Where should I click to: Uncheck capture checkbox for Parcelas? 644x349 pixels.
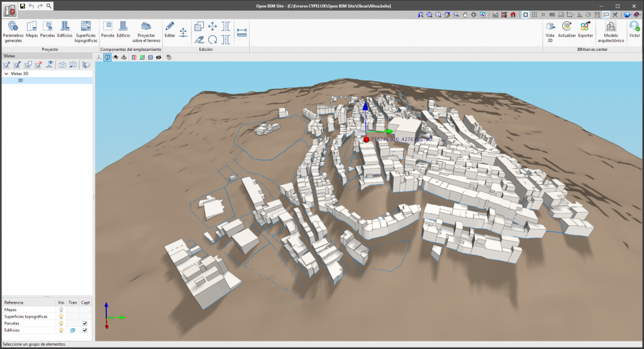tap(85, 323)
